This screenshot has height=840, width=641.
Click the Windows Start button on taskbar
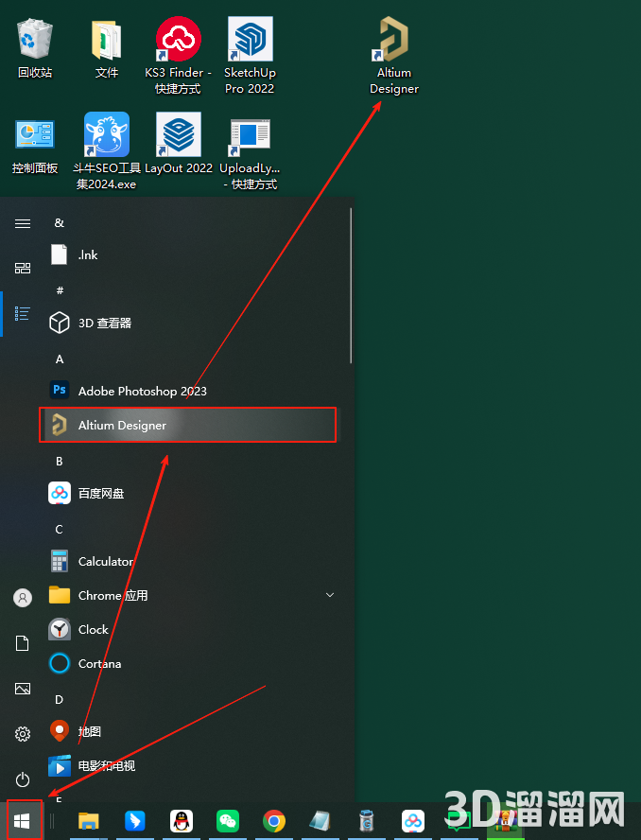22,821
